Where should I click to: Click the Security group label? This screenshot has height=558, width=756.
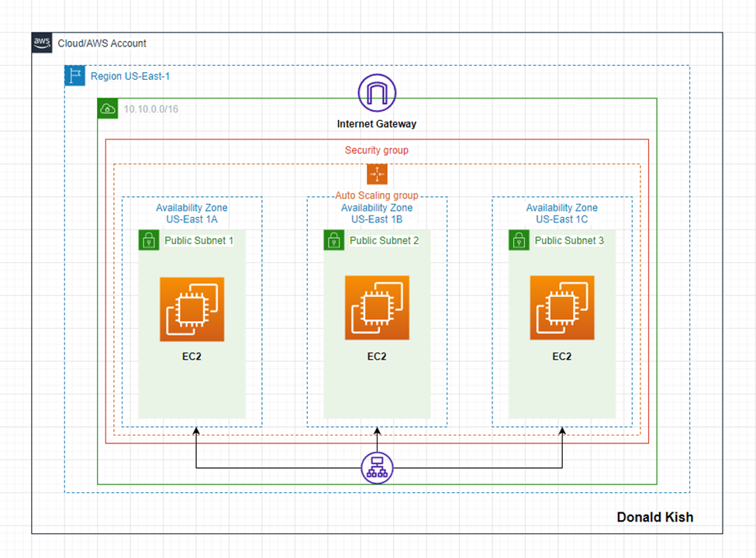click(377, 150)
